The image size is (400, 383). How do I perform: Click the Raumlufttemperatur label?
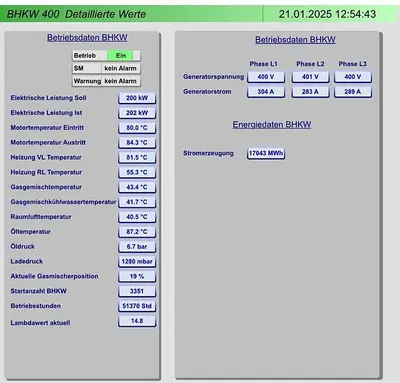pyautogui.click(x=41, y=217)
